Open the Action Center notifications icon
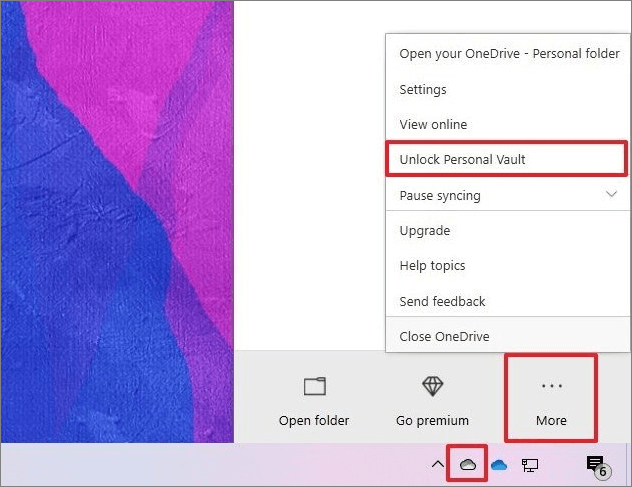 tap(598, 466)
